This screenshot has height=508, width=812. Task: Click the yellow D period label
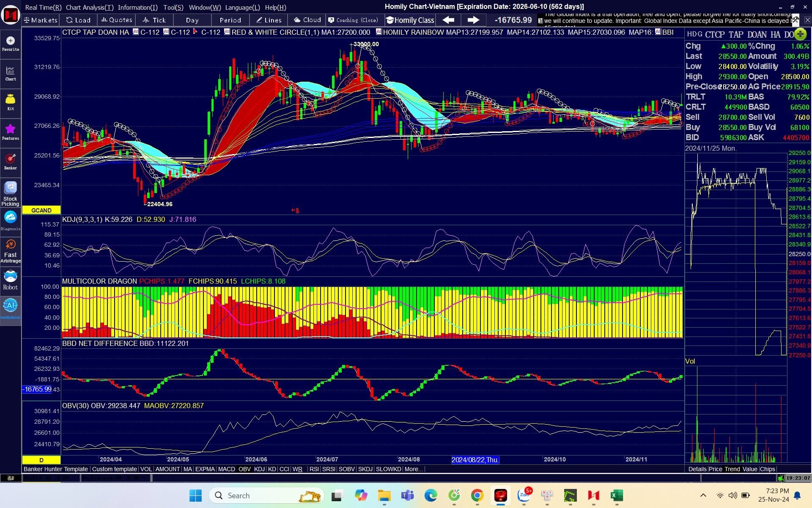point(41,460)
